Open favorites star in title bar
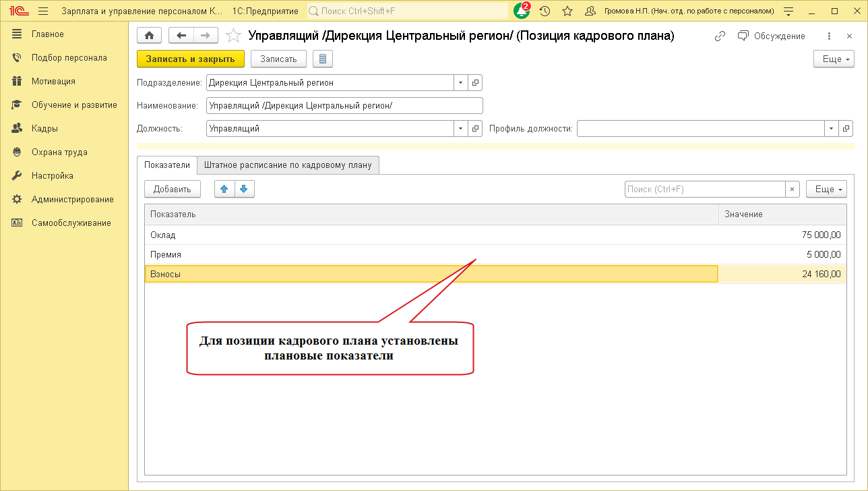The height and width of the screenshot is (491, 868). click(567, 11)
